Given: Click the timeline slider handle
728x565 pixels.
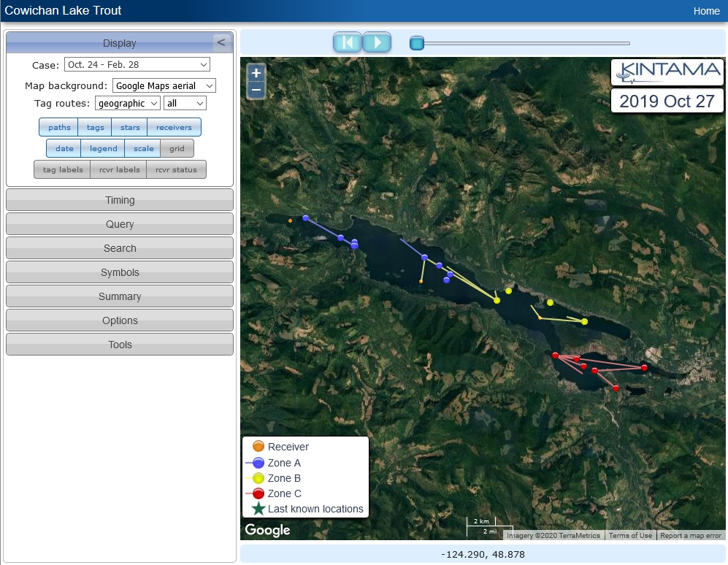Looking at the screenshot, I should point(417,44).
